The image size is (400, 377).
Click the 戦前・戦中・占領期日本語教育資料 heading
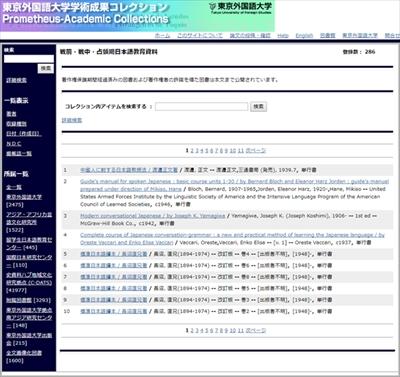point(109,52)
